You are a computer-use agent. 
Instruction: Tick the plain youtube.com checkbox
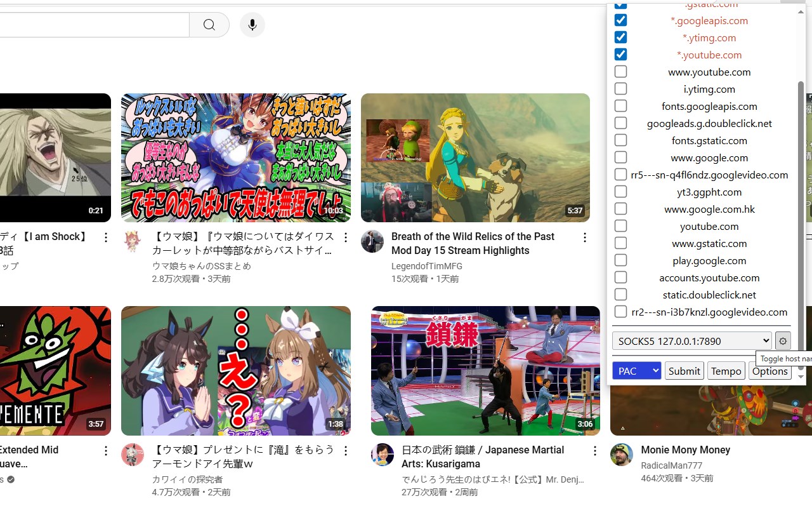coord(620,226)
